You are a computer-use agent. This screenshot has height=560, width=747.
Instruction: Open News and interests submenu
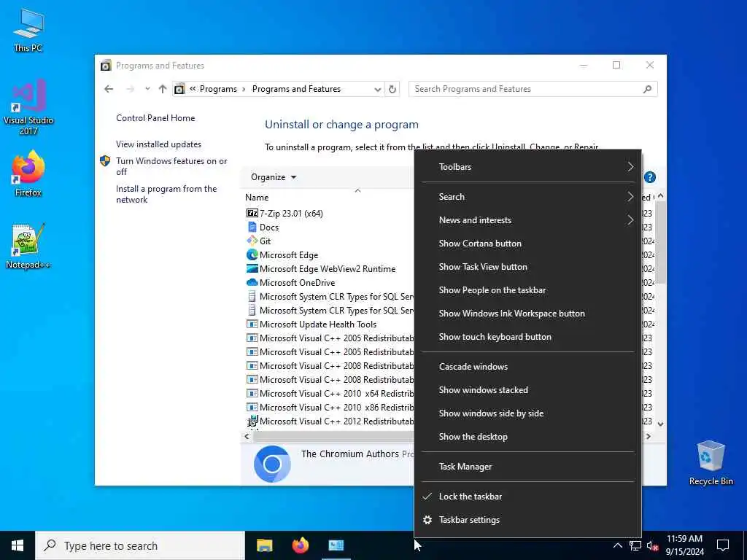528,220
